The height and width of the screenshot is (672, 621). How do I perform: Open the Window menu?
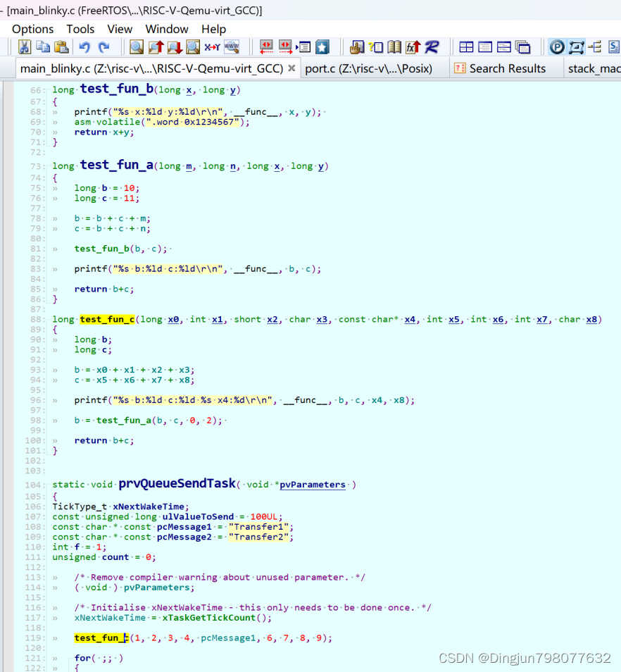pyautogui.click(x=167, y=29)
